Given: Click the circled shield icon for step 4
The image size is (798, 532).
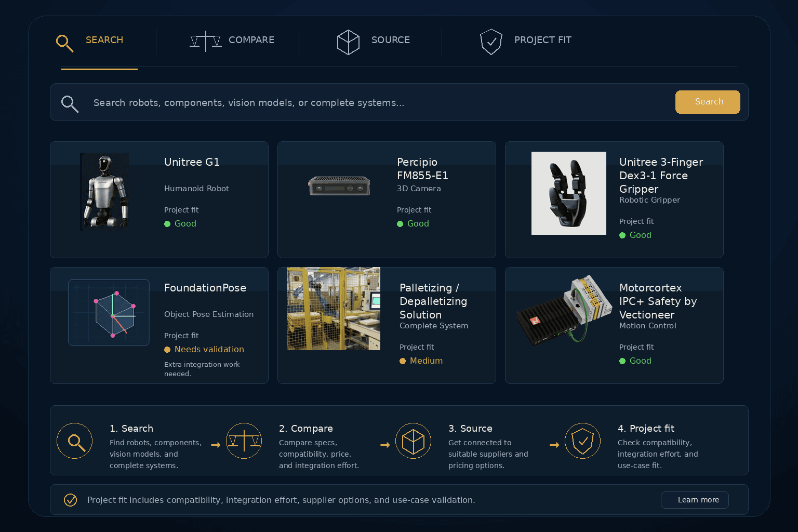Looking at the screenshot, I should coord(583,441).
